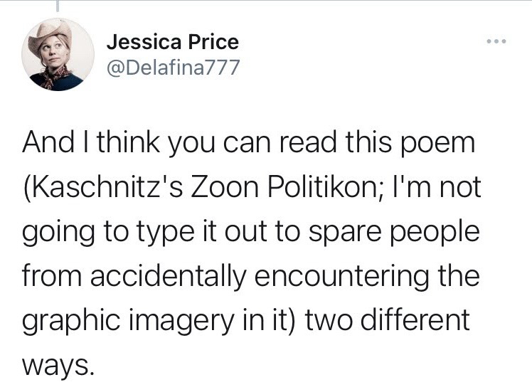Open the Jessica Price display name link

pyautogui.click(x=172, y=42)
